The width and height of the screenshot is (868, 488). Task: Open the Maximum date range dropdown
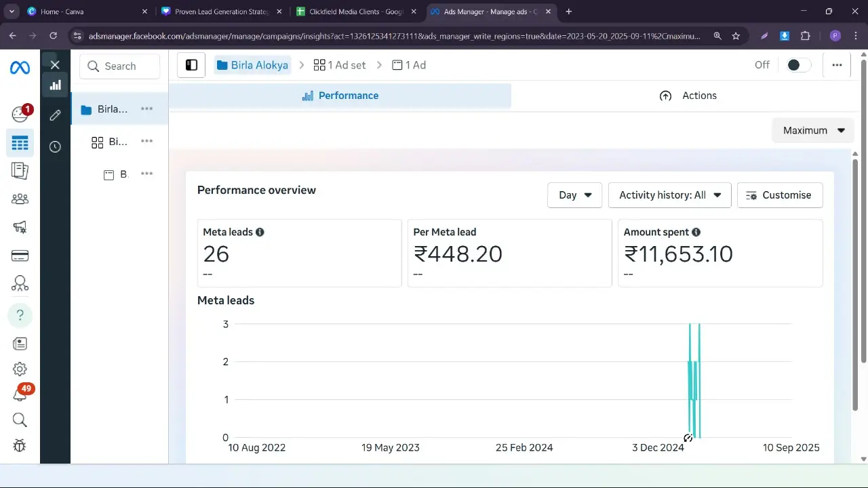pos(813,130)
